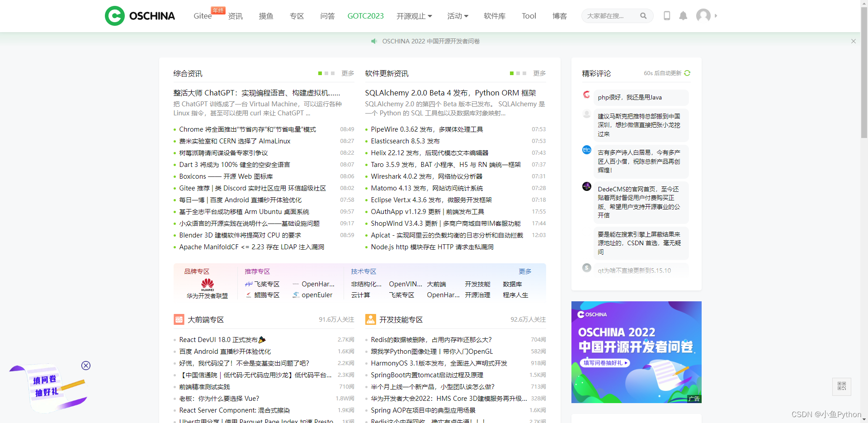Open '老板：你为什么要选择 Vue?' item

219,399
